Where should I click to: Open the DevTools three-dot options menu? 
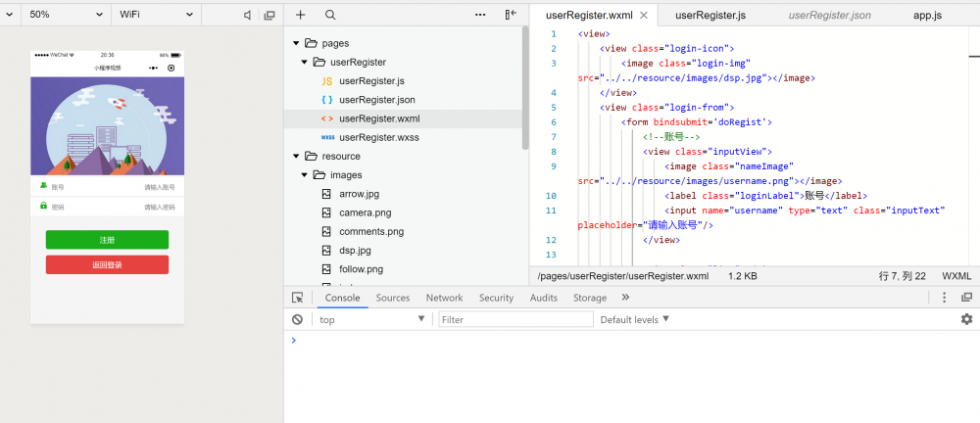click(x=944, y=298)
